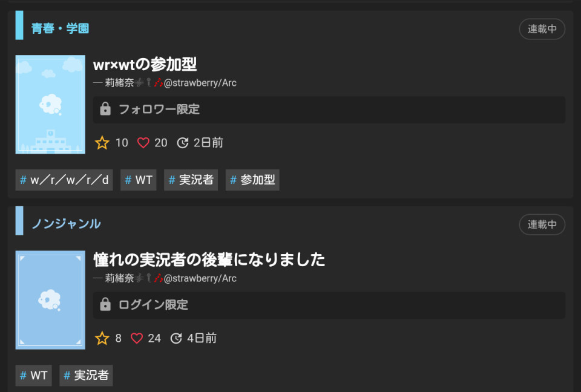Viewport: 581px width, 392px height.
Task: Click the #w/r/w/r/d tag
Action: point(64,180)
